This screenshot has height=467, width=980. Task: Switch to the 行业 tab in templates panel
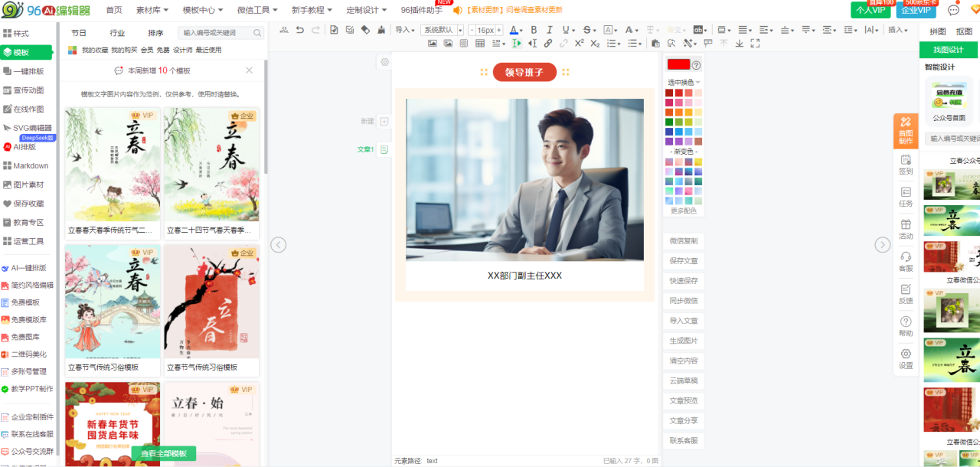click(117, 33)
